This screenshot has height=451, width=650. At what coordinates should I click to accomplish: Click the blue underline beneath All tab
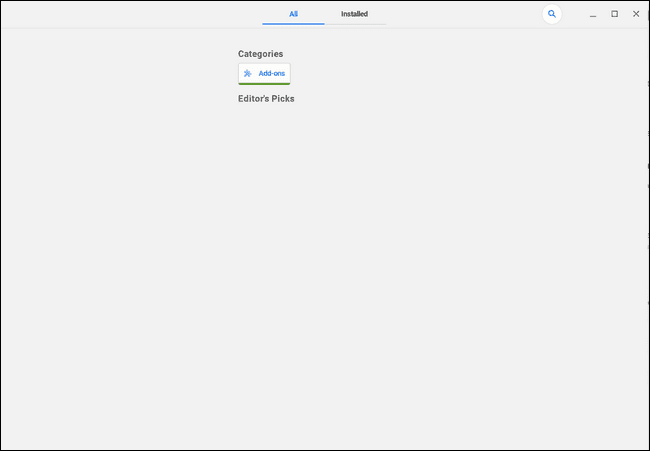(x=293, y=24)
